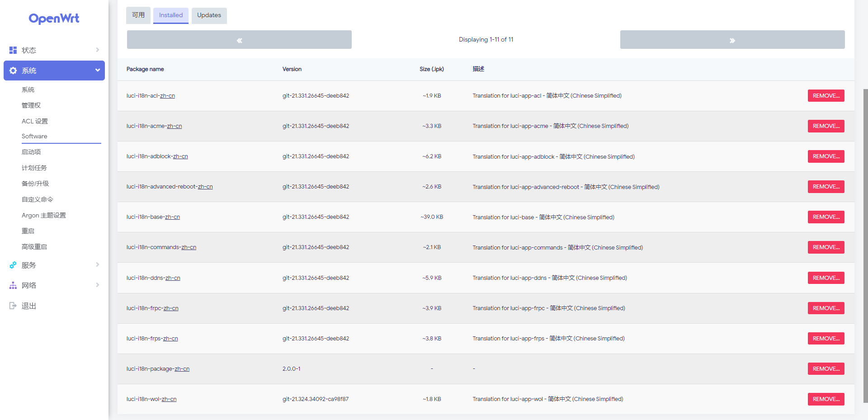The height and width of the screenshot is (420, 868).
Task: Open the luci-i18n-adblock-zh-cn package link
Action: coord(157,156)
